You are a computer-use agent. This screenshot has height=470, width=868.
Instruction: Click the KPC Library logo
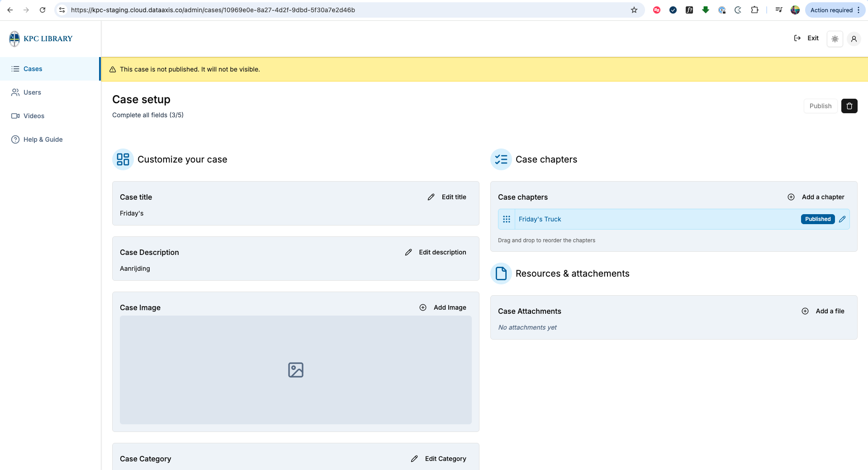pyautogui.click(x=41, y=38)
